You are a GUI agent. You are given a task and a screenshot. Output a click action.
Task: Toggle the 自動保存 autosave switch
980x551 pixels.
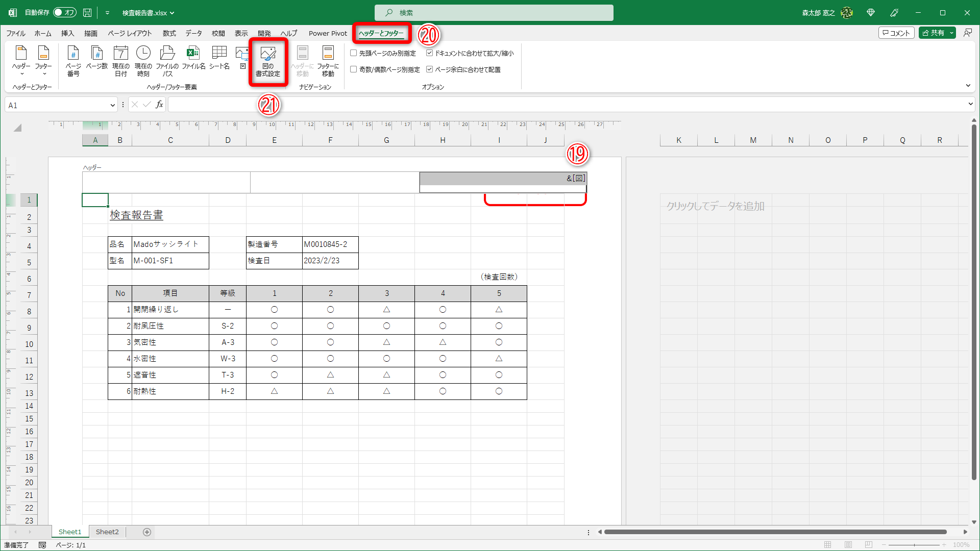pos(65,12)
